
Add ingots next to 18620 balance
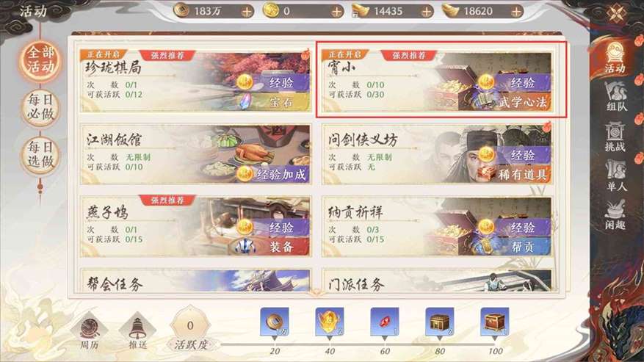coord(516,12)
